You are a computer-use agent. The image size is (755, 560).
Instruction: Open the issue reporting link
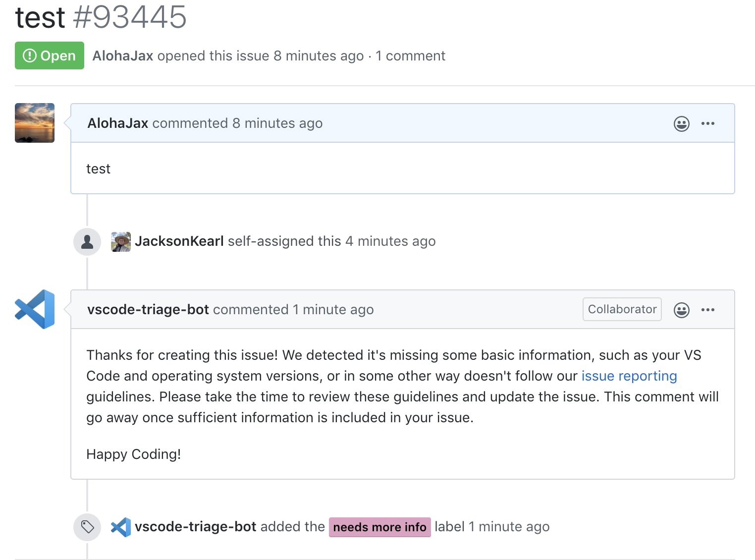(629, 376)
